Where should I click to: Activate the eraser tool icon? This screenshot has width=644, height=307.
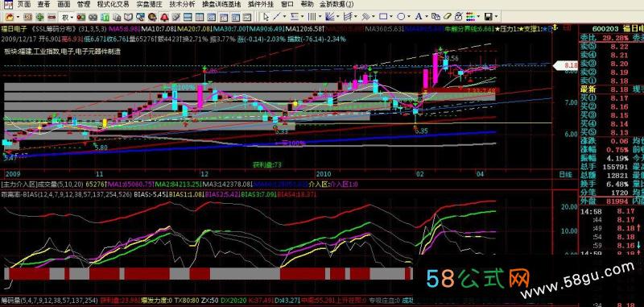(447, 16)
